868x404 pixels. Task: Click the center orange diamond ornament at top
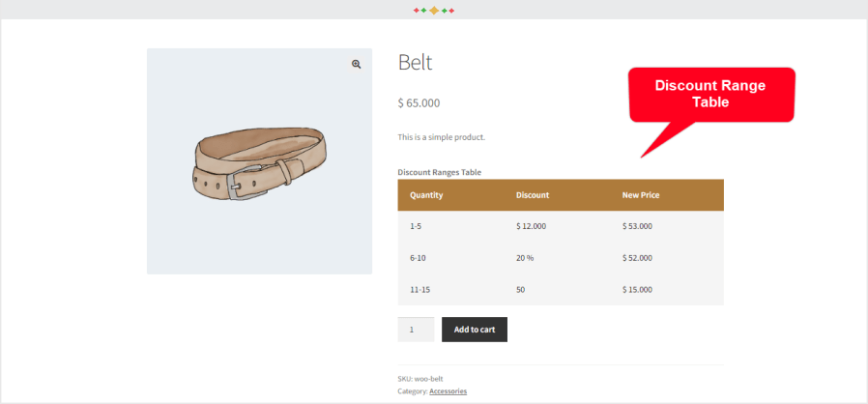[434, 11]
